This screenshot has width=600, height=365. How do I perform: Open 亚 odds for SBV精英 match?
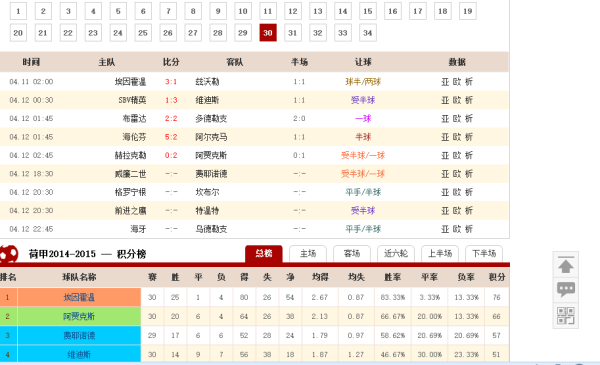(x=445, y=100)
